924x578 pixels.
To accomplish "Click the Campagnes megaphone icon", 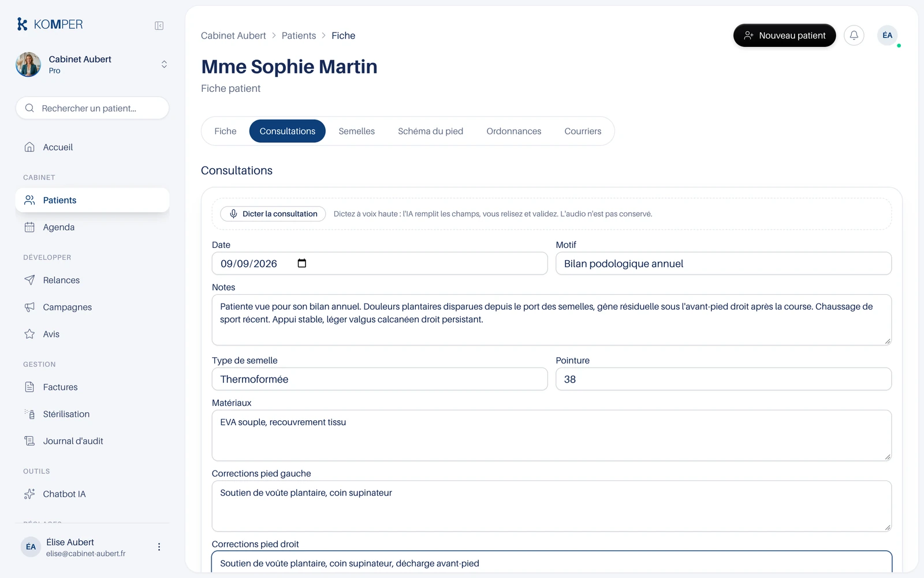I will click(x=29, y=307).
